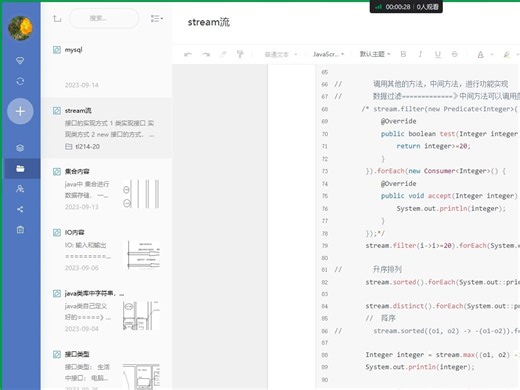This screenshot has width=520, height=390.
Task: Open the bottom sidebar box icon
Action: (20, 230)
